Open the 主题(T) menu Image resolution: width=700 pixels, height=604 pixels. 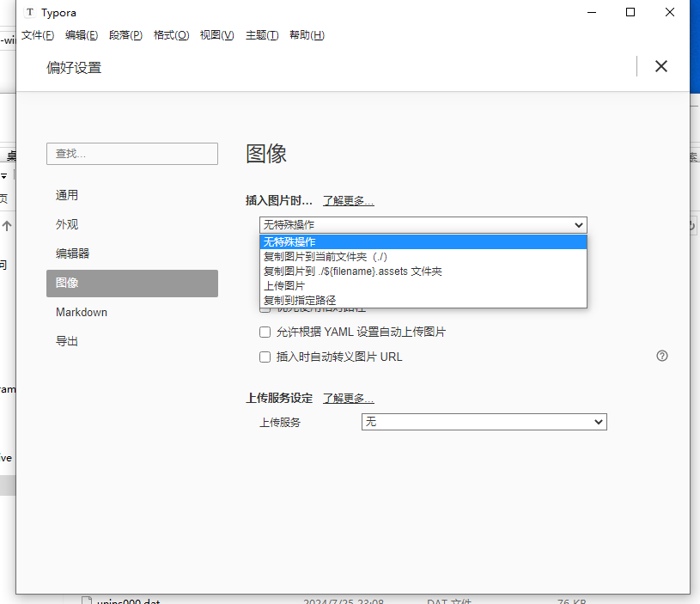tap(262, 35)
